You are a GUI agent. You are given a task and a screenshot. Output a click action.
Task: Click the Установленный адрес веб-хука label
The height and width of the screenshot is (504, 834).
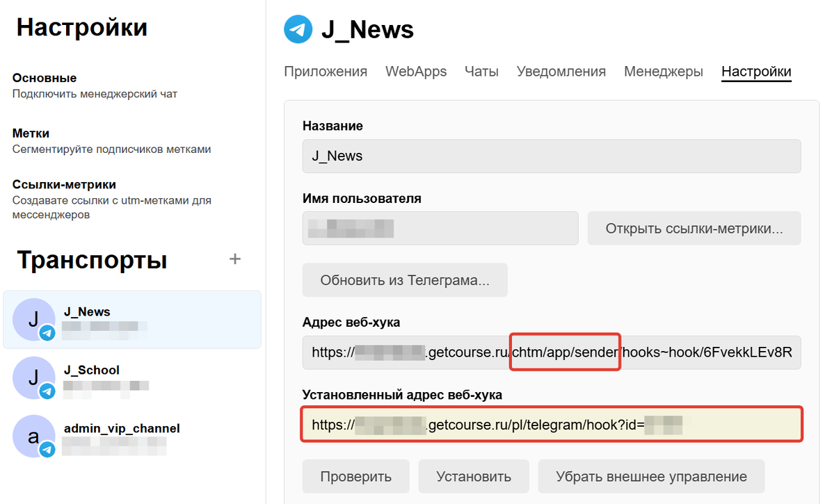402,395
